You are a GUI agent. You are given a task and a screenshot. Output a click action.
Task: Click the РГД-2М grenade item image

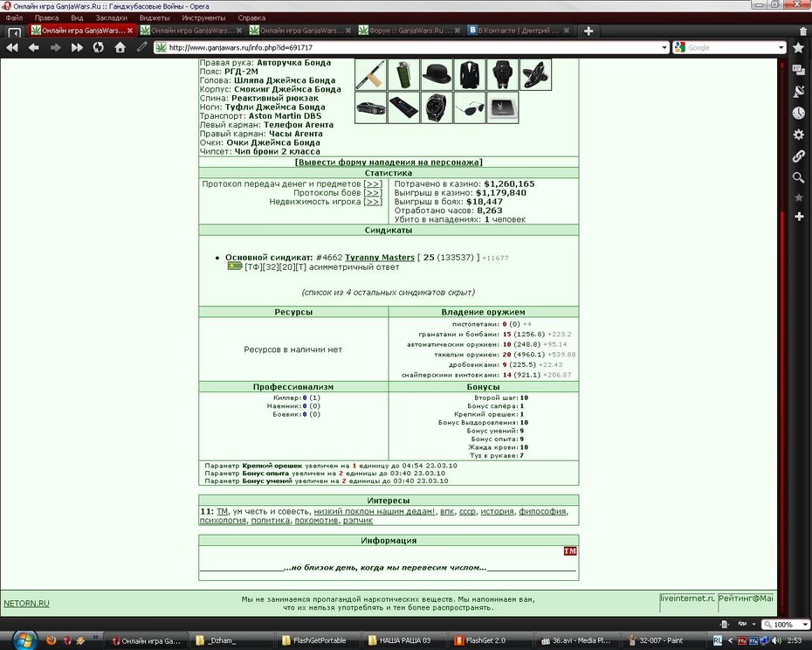tap(403, 74)
